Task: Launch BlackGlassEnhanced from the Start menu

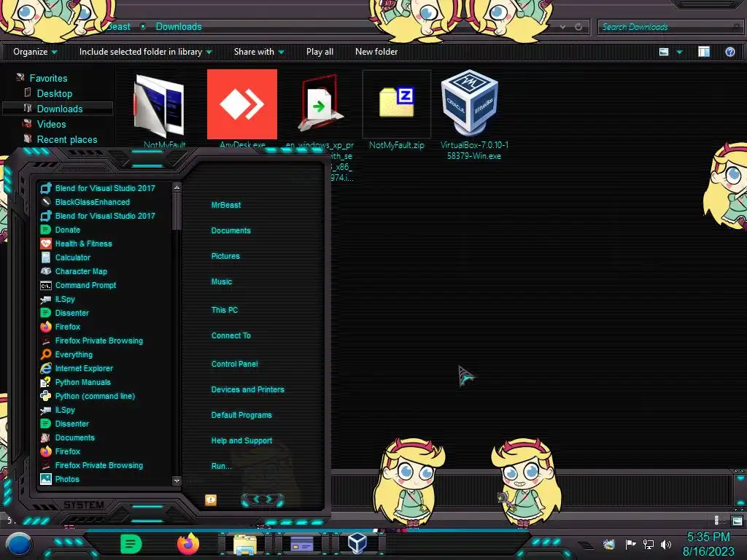Action: (93, 202)
